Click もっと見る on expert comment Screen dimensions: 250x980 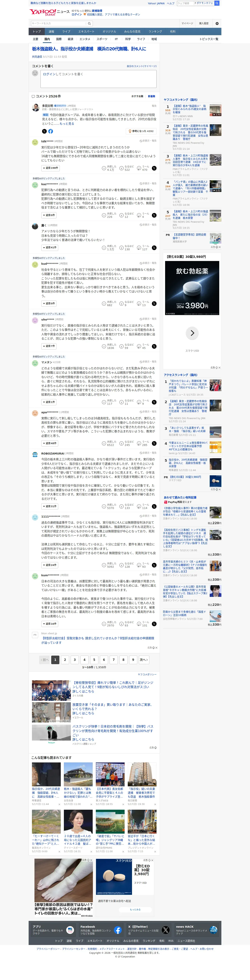point(67,124)
